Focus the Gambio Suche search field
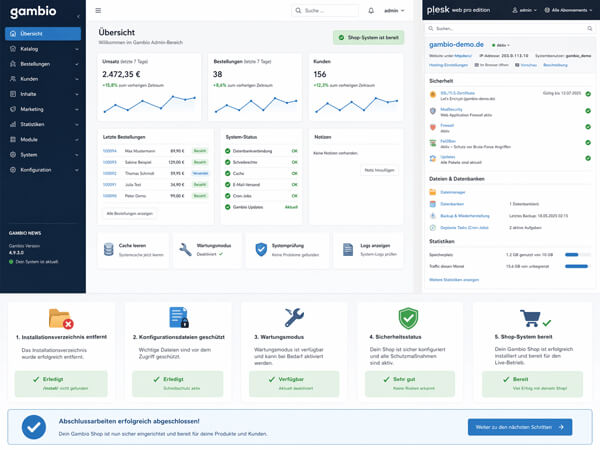 (x=325, y=11)
